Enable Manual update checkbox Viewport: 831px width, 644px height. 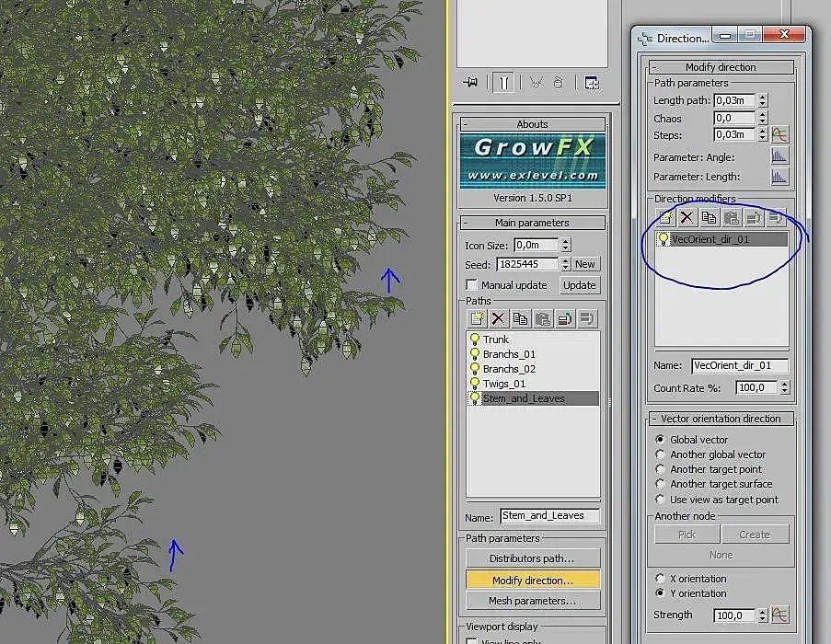tap(471, 285)
